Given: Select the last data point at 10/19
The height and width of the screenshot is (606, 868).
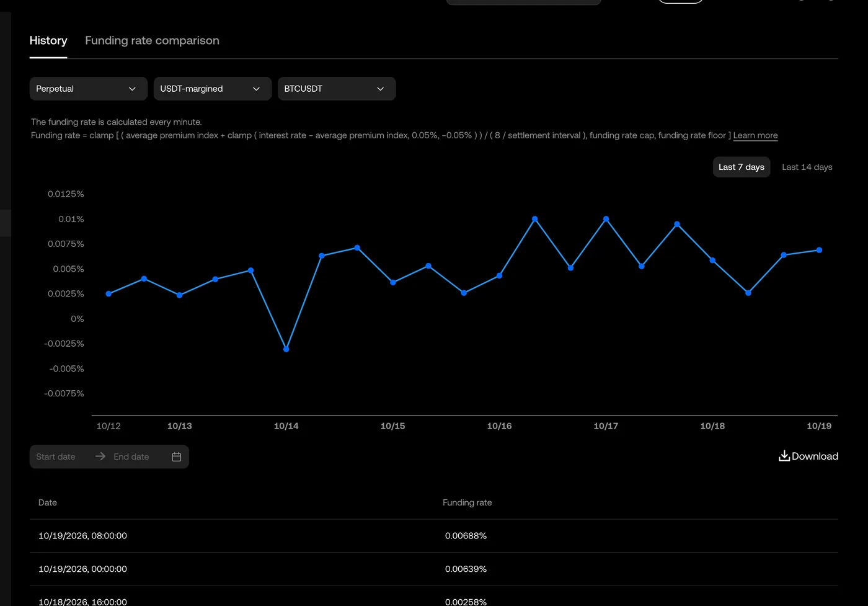Looking at the screenshot, I should [819, 250].
